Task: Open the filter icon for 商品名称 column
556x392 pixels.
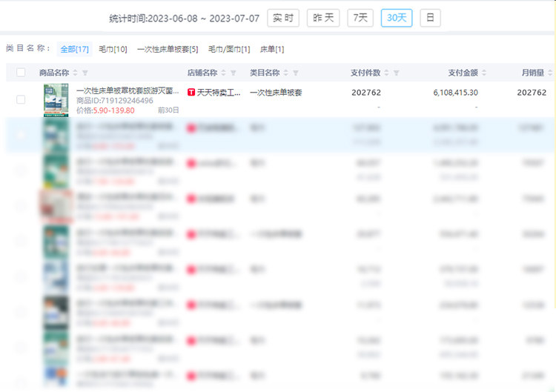Action: point(85,73)
